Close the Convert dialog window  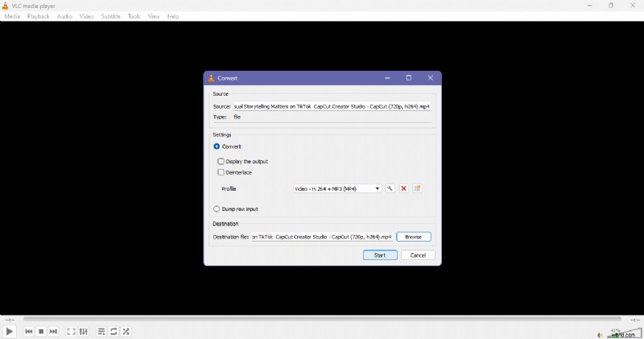pyautogui.click(x=431, y=77)
